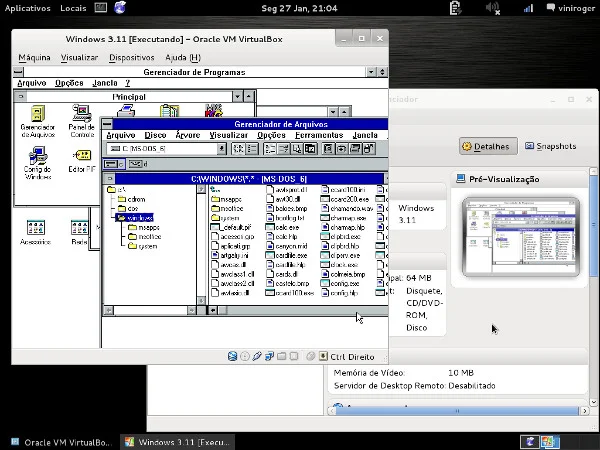This screenshot has width=600, height=450.
Task: Click the Pré-Visualização thumbnail of the VM
Action: click(x=520, y=236)
